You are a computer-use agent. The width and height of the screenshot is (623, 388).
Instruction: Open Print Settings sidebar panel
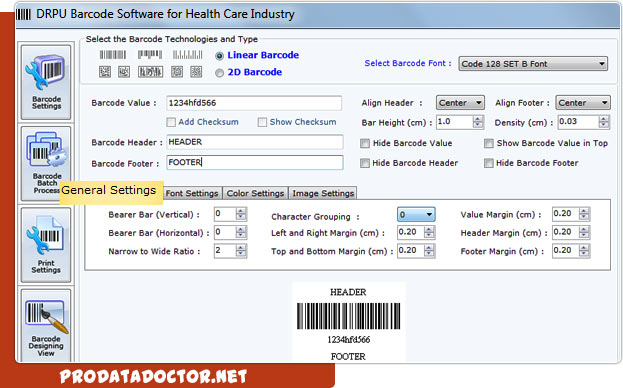(x=46, y=245)
